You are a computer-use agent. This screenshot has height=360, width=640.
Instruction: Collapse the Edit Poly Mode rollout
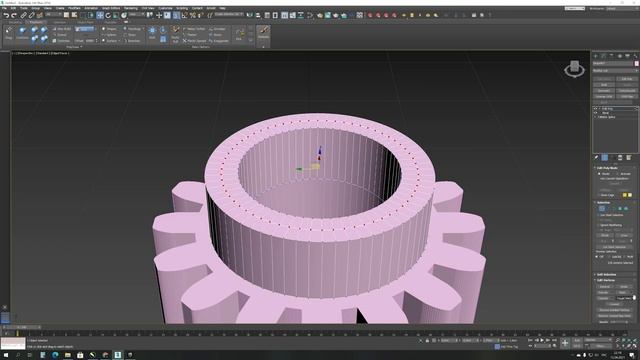[x=606, y=168]
